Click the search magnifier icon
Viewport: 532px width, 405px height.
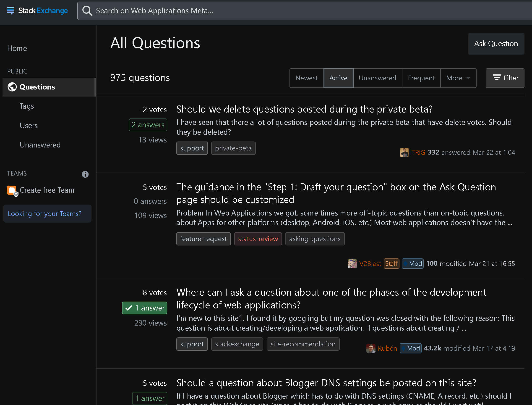(x=87, y=11)
